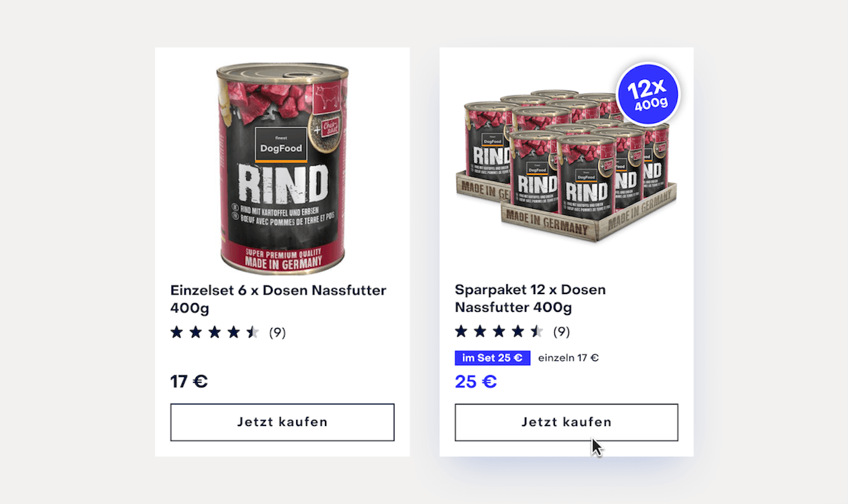Click first star of Sparpaket rating

tap(461, 332)
